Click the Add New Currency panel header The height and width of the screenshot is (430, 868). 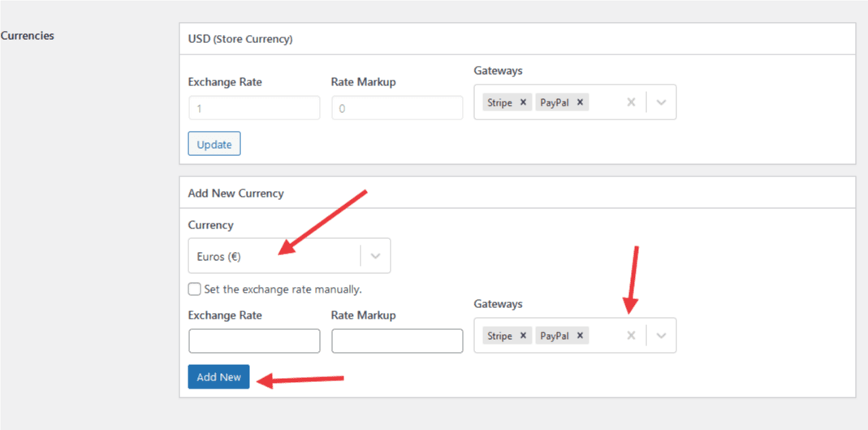(235, 193)
